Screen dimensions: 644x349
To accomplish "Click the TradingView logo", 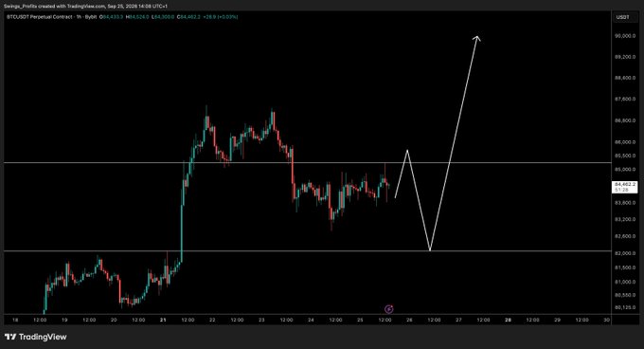I will coord(36,337).
